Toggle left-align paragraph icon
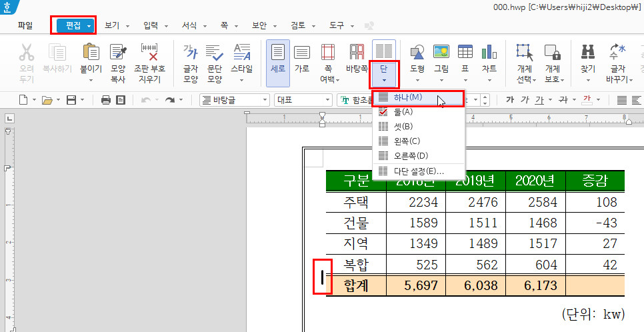 636,100
